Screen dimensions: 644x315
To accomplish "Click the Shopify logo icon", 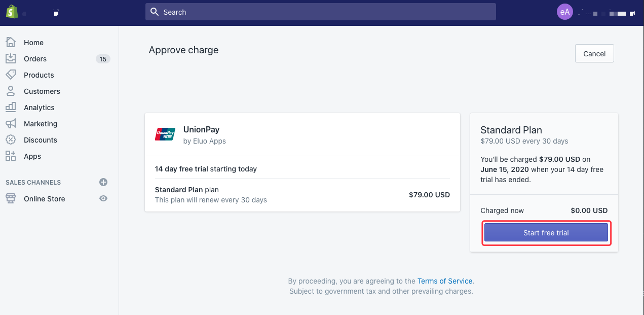I will [x=12, y=12].
